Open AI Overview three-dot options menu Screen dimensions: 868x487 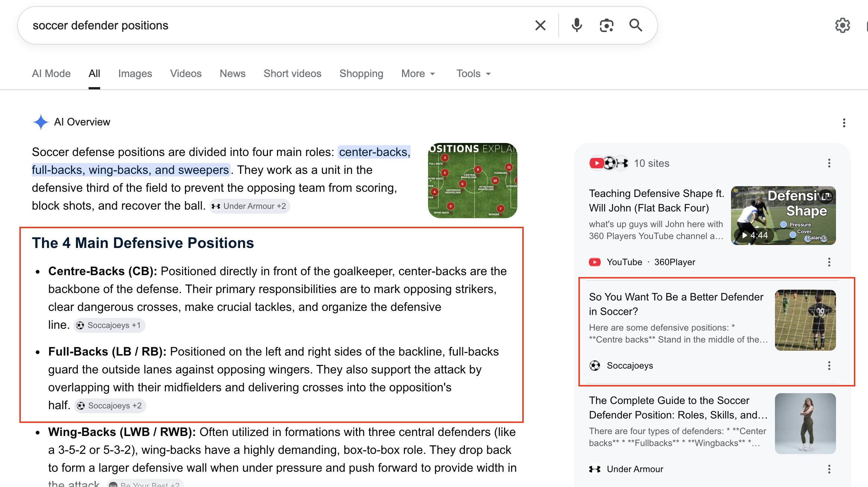coord(844,123)
